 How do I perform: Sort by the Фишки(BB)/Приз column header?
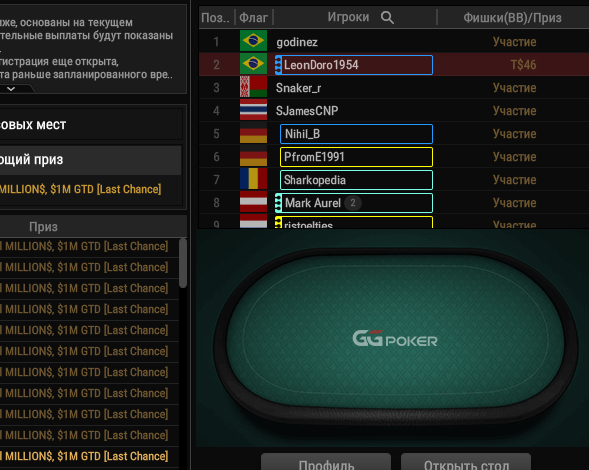click(512, 17)
